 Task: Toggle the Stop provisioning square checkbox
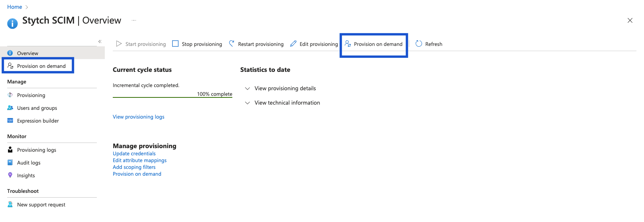click(175, 44)
